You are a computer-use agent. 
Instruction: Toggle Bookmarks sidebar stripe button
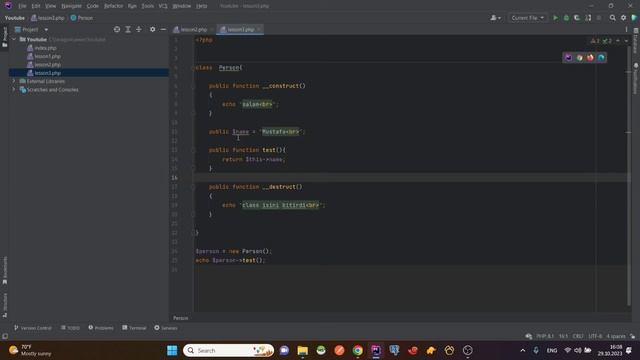point(5,270)
